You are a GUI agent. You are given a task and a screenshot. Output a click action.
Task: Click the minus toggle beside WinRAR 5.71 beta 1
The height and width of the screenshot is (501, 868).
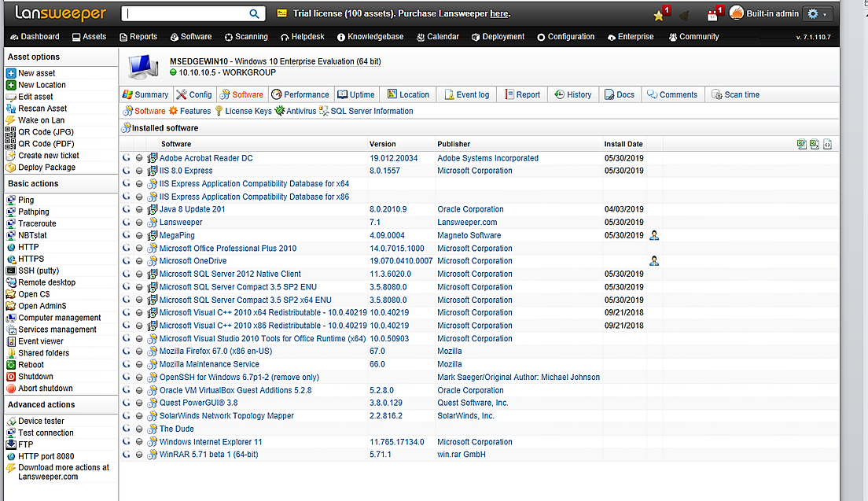pyautogui.click(x=139, y=454)
